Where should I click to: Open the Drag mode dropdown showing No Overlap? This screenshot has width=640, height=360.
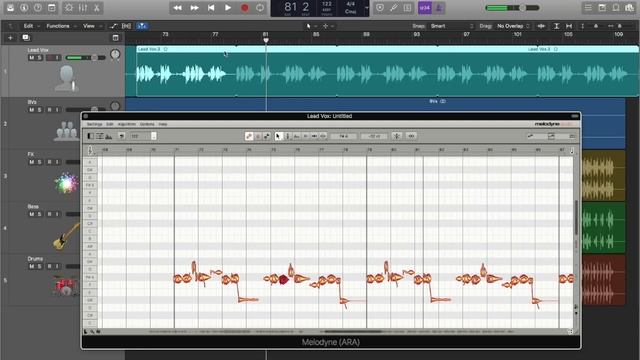click(513, 26)
